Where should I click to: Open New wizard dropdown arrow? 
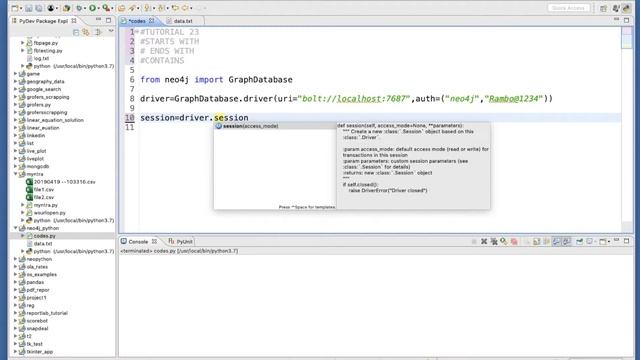(21, 8)
